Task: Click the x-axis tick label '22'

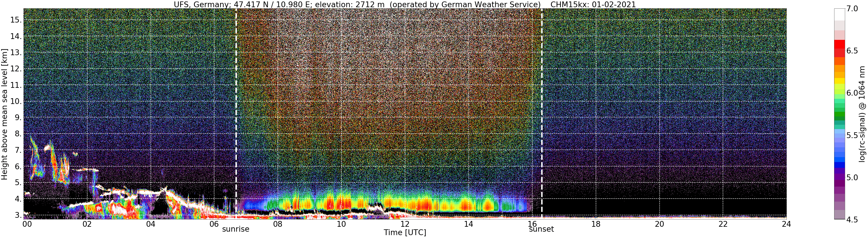Action: click(723, 224)
